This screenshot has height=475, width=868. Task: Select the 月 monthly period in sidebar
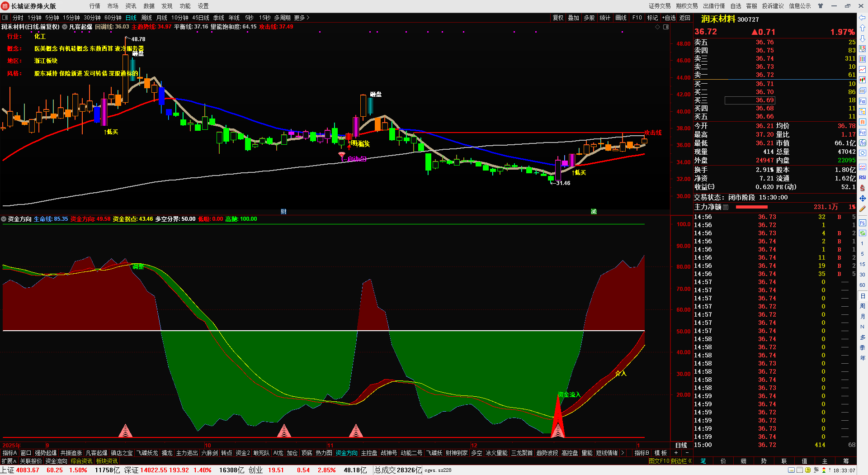point(863,317)
